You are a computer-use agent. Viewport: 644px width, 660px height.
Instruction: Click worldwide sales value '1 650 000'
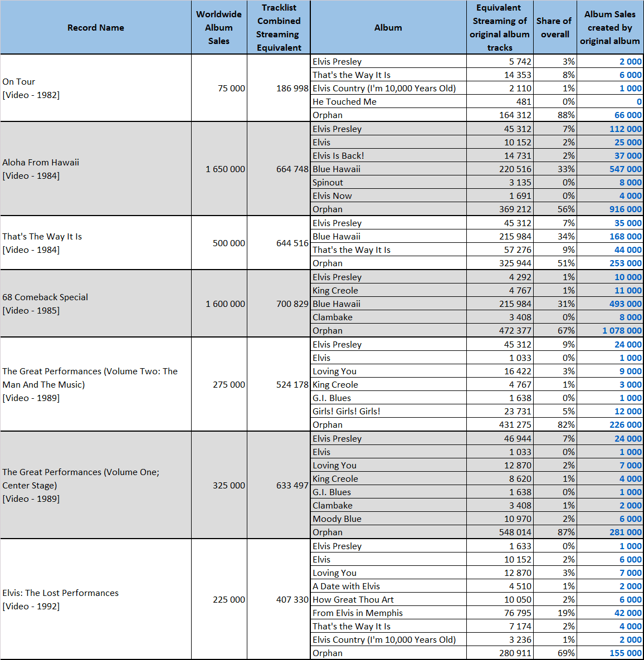coord(225,169)
